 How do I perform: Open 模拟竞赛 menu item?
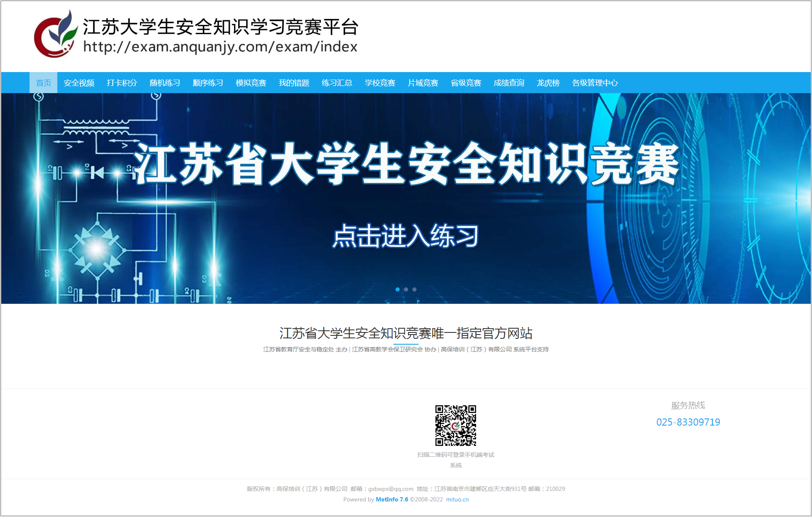coord(251,83)
